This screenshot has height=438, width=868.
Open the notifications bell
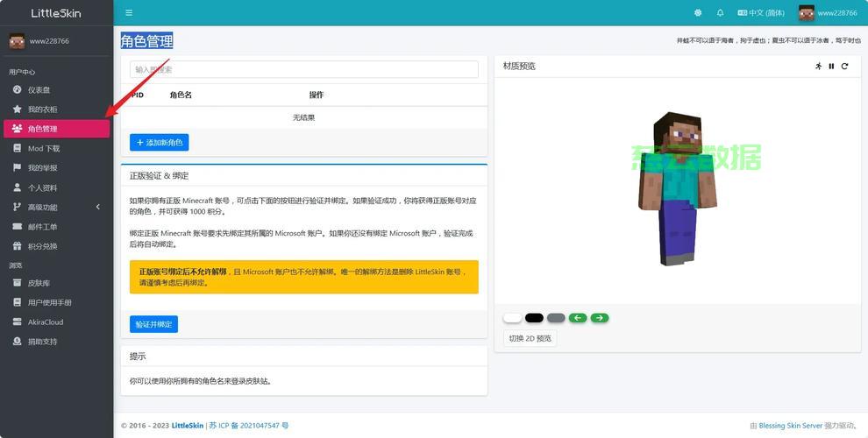720,13
